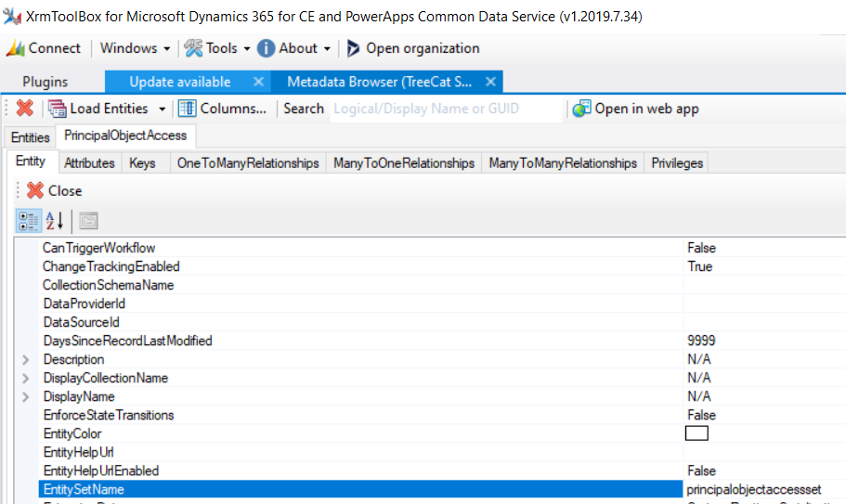Expand the DisplayName property
Screen dimensions: 846x504
click(x=25, y=397)
